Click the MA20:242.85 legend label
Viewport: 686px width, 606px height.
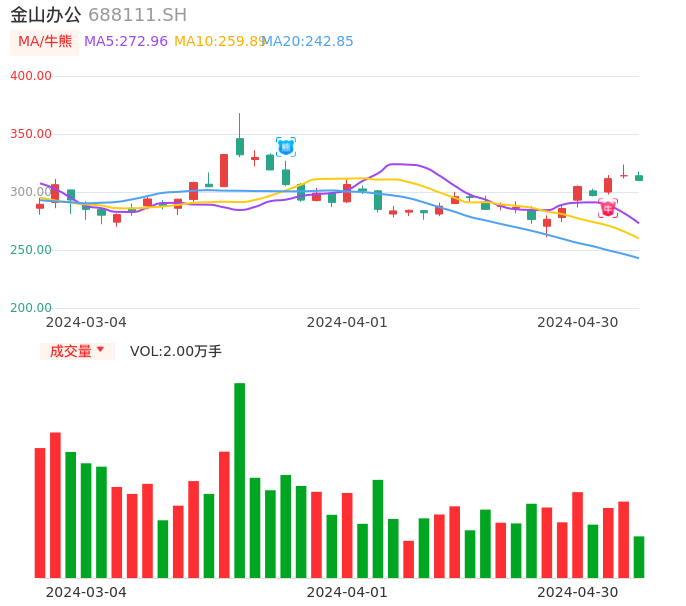[x=308, y=42]
